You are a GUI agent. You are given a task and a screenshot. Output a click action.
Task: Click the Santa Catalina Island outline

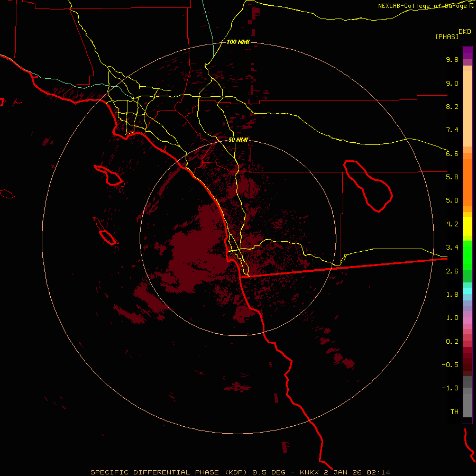click(109, 176)
